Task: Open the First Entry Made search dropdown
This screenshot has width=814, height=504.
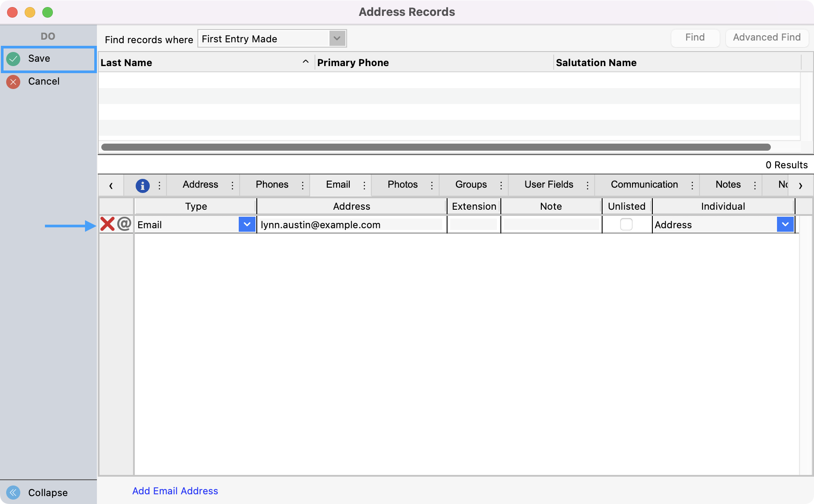Action: pos(337,39)
